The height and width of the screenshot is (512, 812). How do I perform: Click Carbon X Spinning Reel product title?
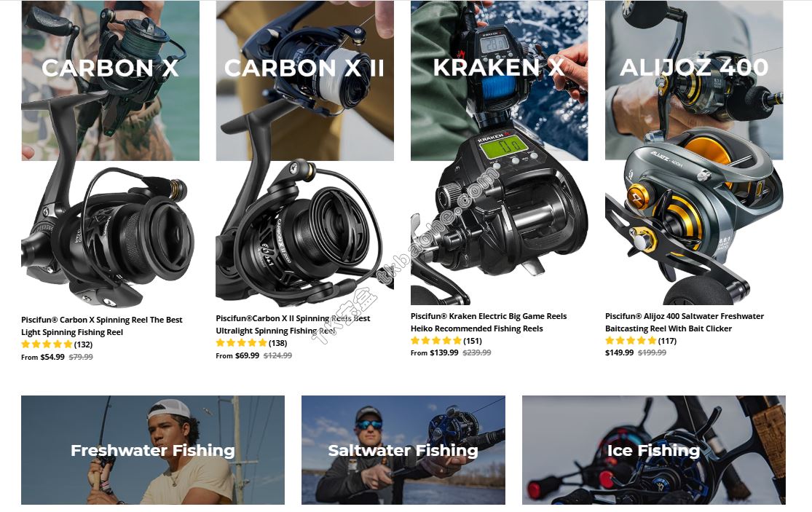click(102, 326)
